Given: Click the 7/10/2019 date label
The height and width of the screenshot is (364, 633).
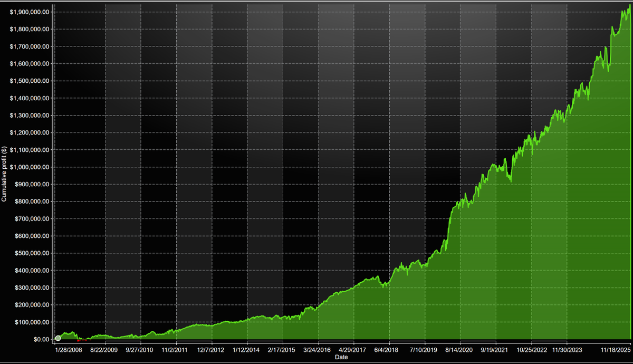Looking at the screenshot, I should pos(424,349).
